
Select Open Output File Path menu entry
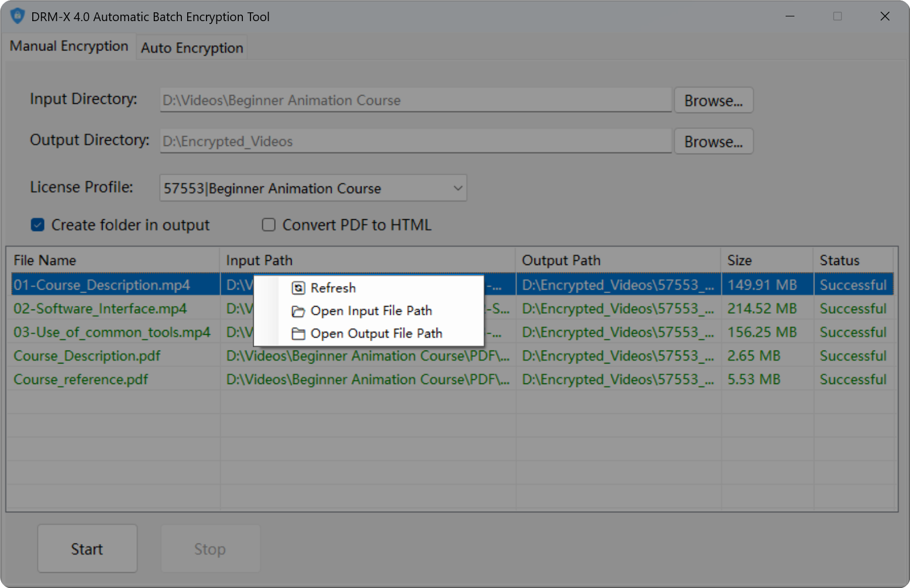coord(376,333)
